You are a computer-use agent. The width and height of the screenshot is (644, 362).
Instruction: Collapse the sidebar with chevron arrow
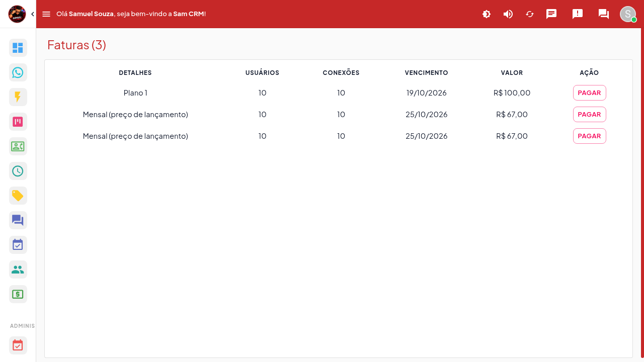tap(33, 14)
